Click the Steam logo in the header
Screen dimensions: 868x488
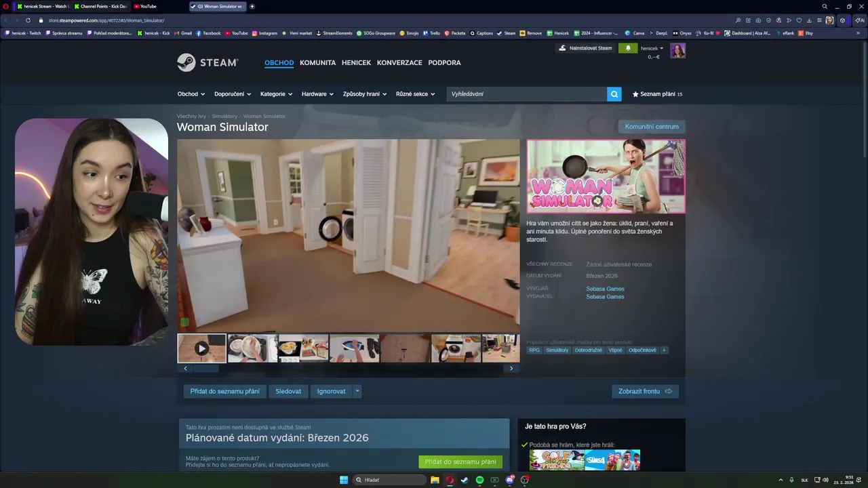pyautogui.click(x=208, y=62)
